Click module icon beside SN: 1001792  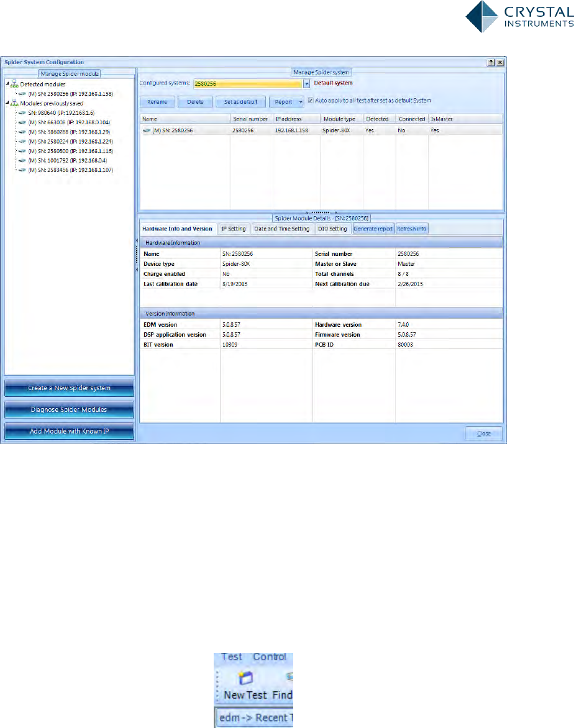click(22, 161)
